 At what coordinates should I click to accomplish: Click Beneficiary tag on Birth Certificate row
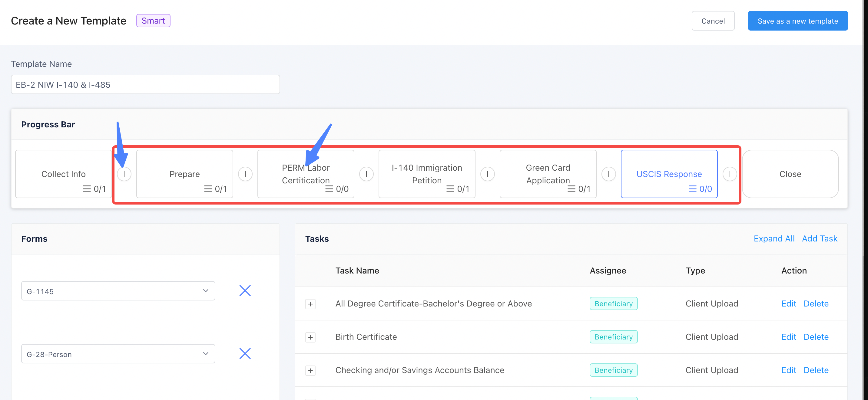613,337
